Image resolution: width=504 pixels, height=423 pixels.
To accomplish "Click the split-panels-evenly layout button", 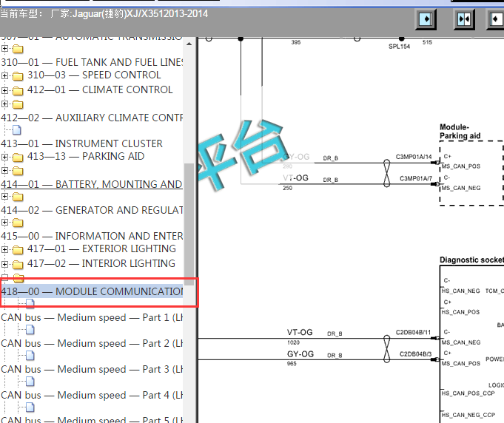I will 464,19.
